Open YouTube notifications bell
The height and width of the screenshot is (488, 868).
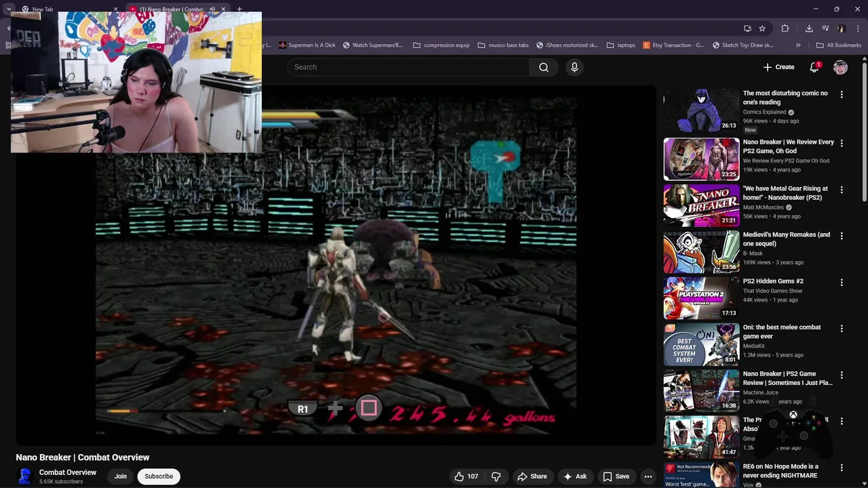[x=814, y=67]
